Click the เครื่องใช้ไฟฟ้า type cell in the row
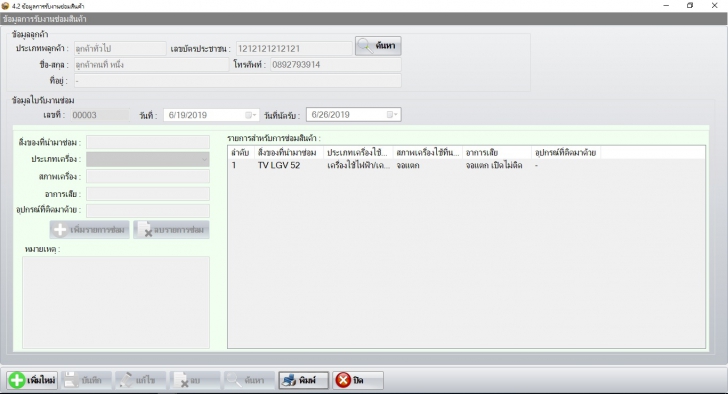 coord(358,165)
